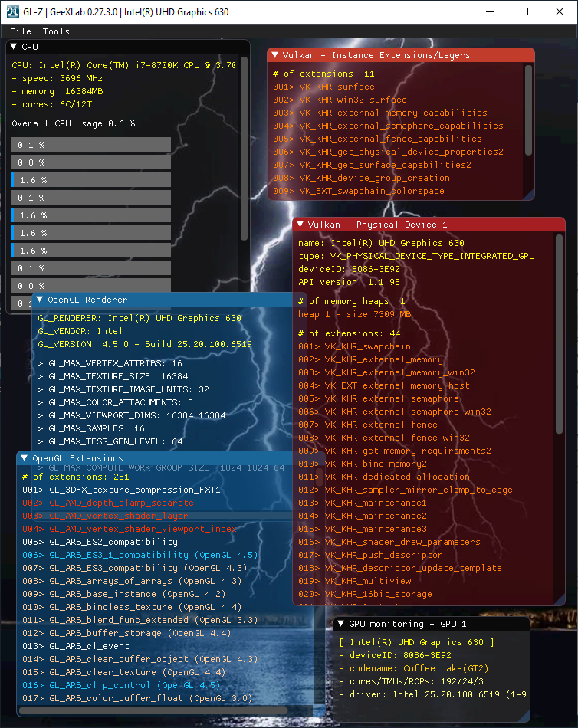
Task: Click 'heap 1 - size 7309 MB' text
Action: click(x=354, y=314)
